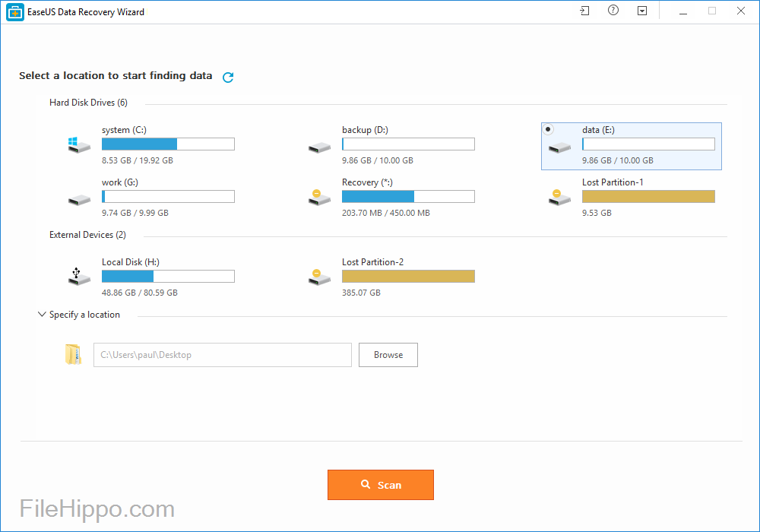The image size is (760, 532).
Task: Click the work (G:) drive icon
Action: 79,198
